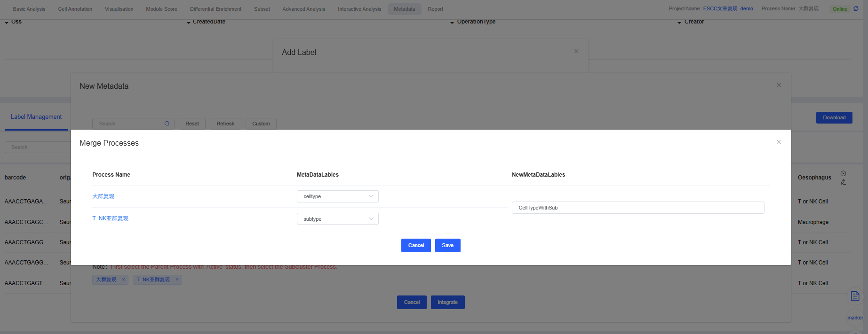
Task: Save the merged processes
Action: coord(447,245)
